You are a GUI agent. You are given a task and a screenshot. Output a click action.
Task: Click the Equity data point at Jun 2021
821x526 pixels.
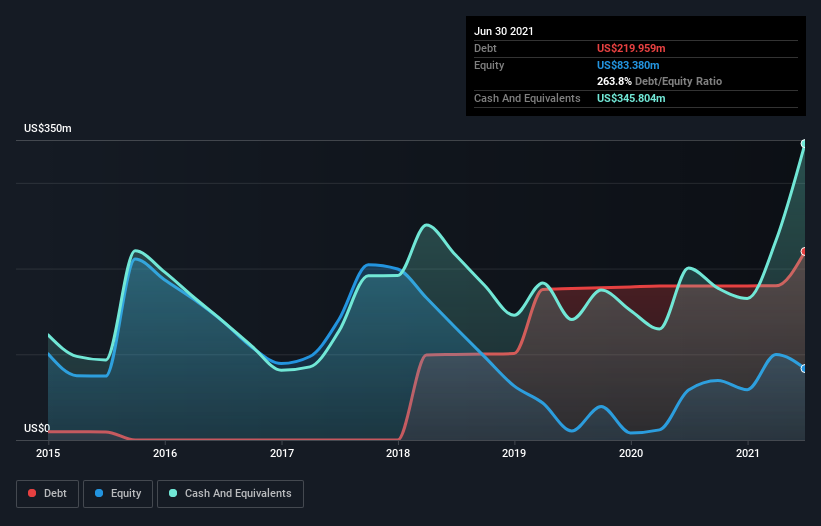[x=805, y=368]
